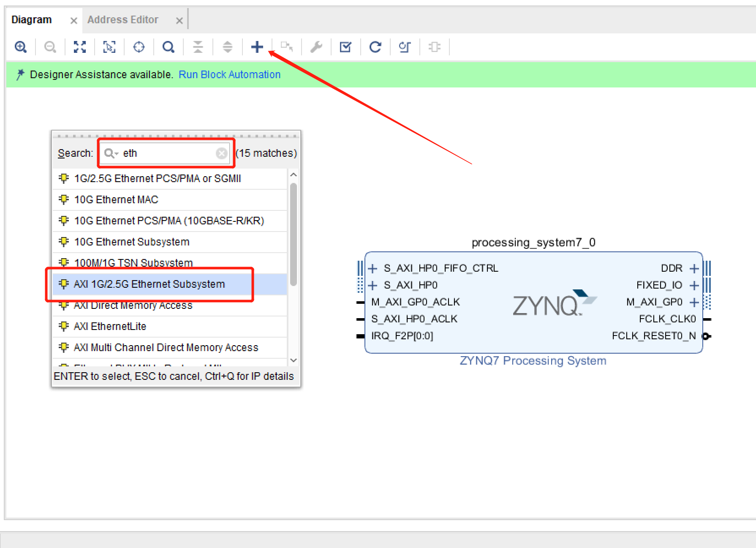Image resolution: width=756 pixels, height=548 pixels.
Task: Click the Search magnifier toolbar icon
Action: click(x=169, y=47)
